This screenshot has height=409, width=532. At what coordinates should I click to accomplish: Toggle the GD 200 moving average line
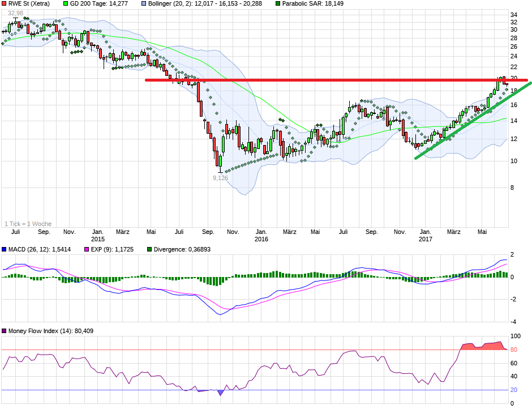[x=66, y=5]
